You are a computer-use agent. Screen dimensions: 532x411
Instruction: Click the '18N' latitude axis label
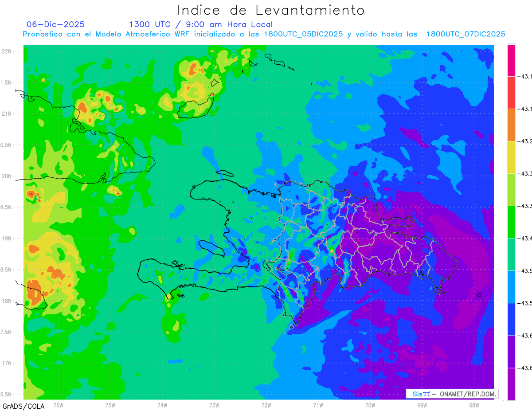(x=8, y=301)
